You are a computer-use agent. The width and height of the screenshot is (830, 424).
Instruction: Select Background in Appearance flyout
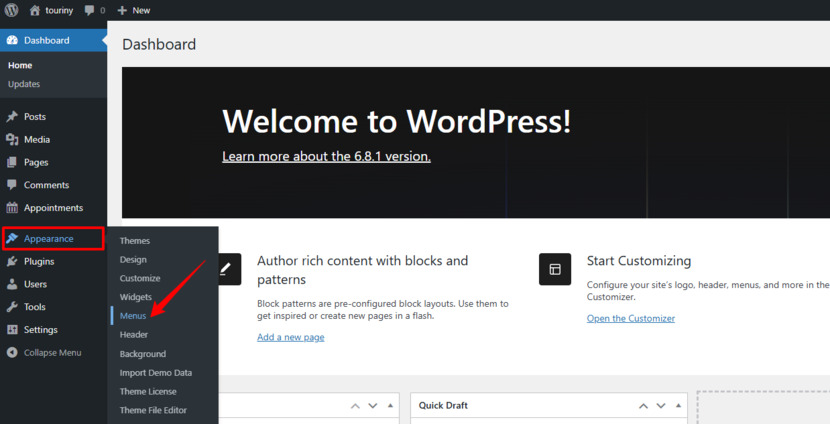(142, 354)
